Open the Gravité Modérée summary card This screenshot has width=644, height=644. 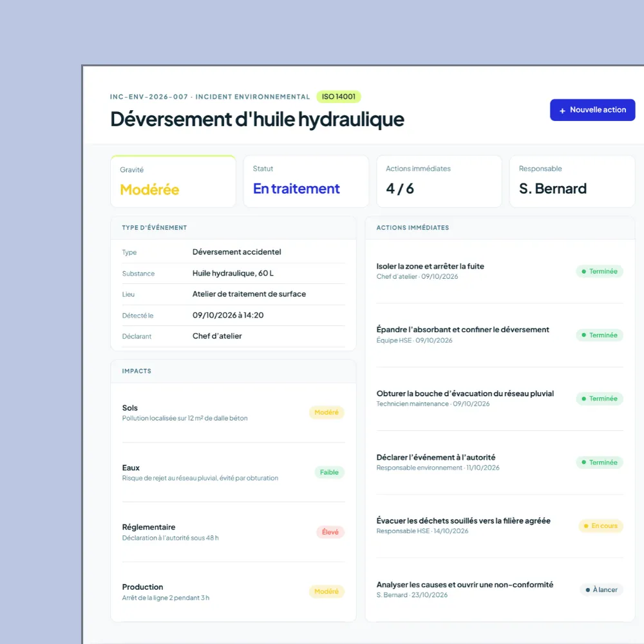pos(173,182)
